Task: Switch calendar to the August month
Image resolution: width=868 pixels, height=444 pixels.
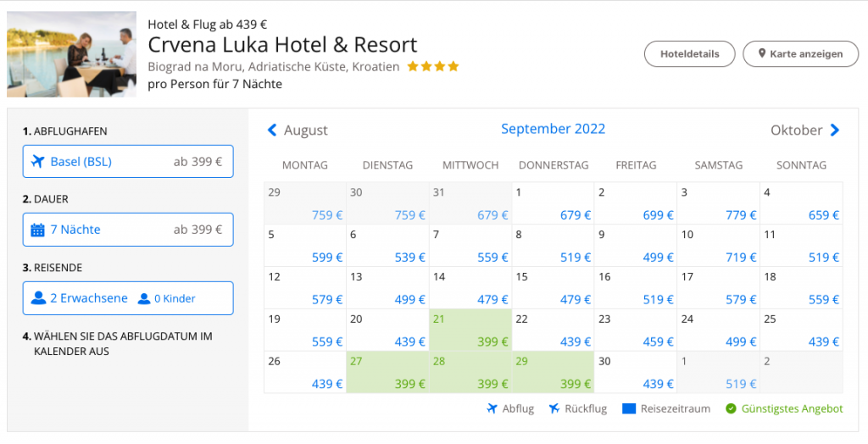Action: click(305, 130)
